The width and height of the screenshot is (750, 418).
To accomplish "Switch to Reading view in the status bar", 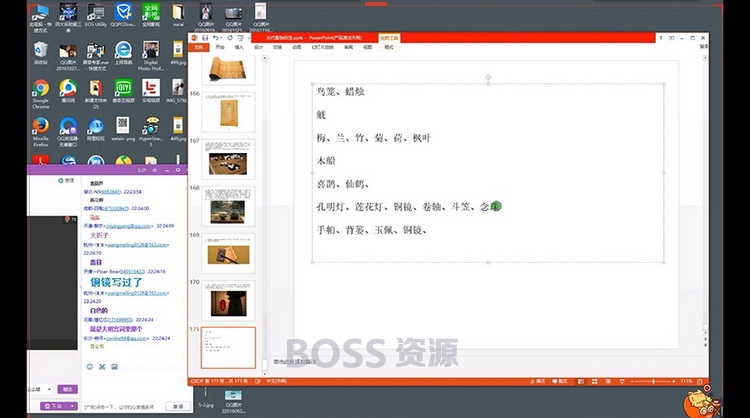I will coord(608,382).
